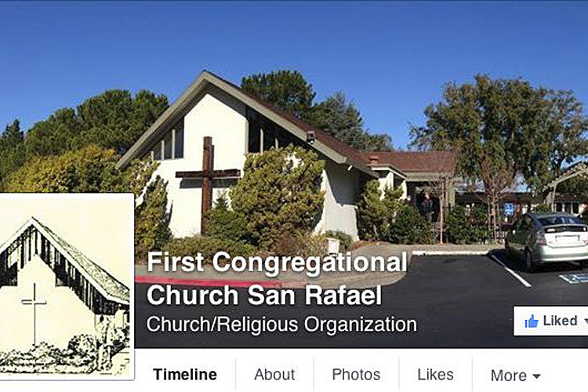
Task: Open the Timeline tab
Action: 185,375
